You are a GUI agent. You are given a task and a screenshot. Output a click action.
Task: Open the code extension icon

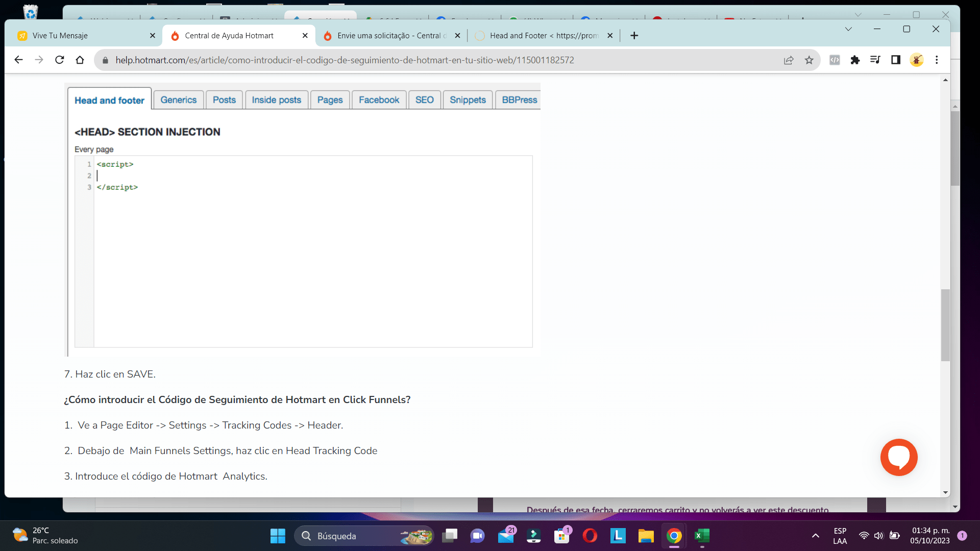835,60
